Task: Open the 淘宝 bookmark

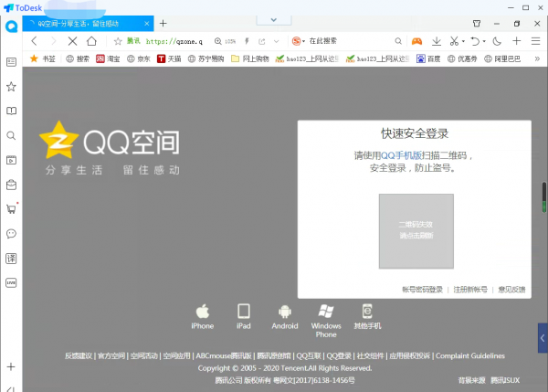Action: pyautogui.click(x=108, y=58)
